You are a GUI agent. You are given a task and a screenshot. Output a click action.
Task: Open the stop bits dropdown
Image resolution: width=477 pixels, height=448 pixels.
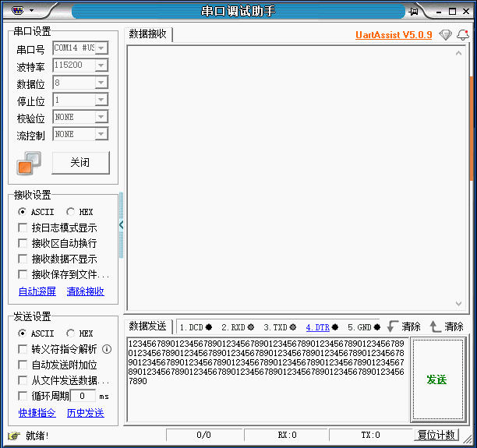tap(101, 100)
